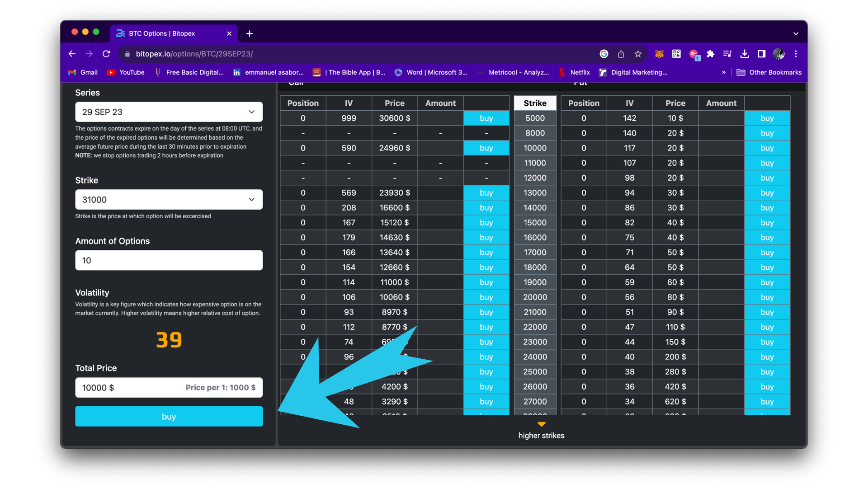
Task: Expand the Strike 31000 dropdown
Action: 169,200
